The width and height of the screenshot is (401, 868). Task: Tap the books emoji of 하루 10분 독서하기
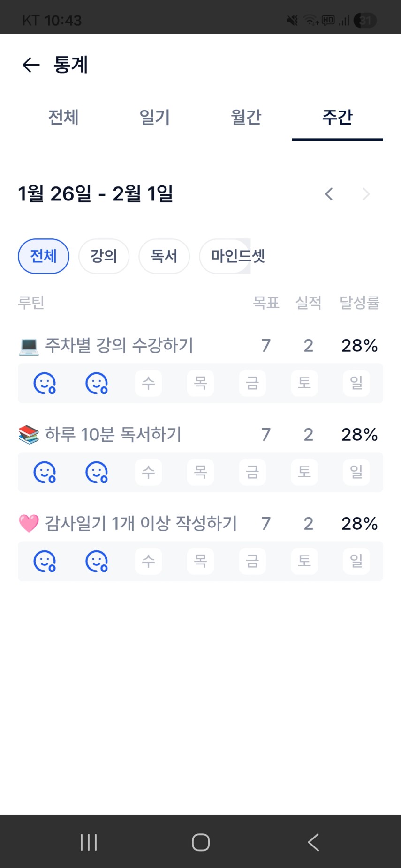29,435
